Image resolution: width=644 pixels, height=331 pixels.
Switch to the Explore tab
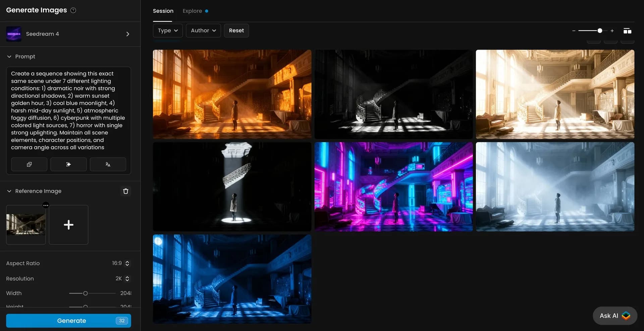pos(192,11)
